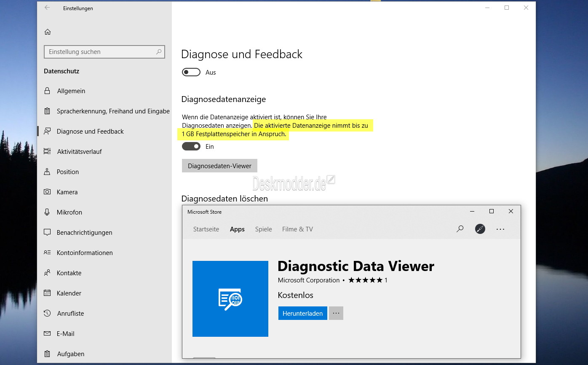This screenshot has width=588, height=365.
Task: Turn off the Diagnosedatenanzeige switch labeled Ein
Action: 191,146
